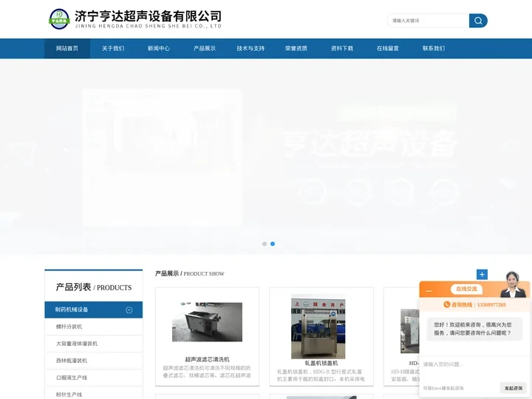This screenshot has height=399, width=532.
Task: Open 新闻中心 navigation item
Action: 159,49
